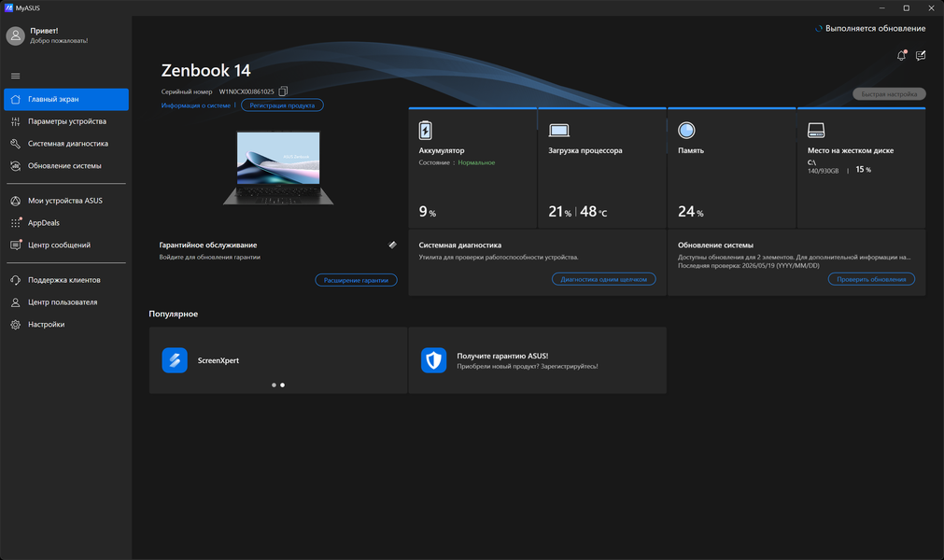Open Центр сообщений menu item
The image size is (944, 560).
coord(66,245)
